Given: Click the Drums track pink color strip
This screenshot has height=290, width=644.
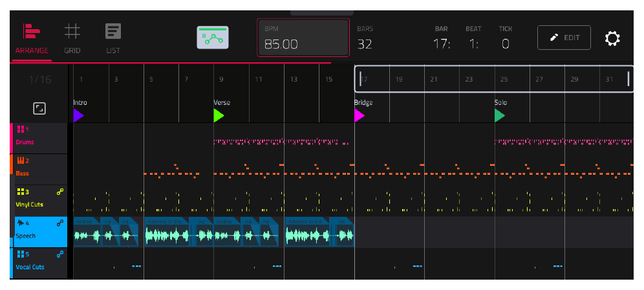Looking at the screenshot, I should [12, 139].
